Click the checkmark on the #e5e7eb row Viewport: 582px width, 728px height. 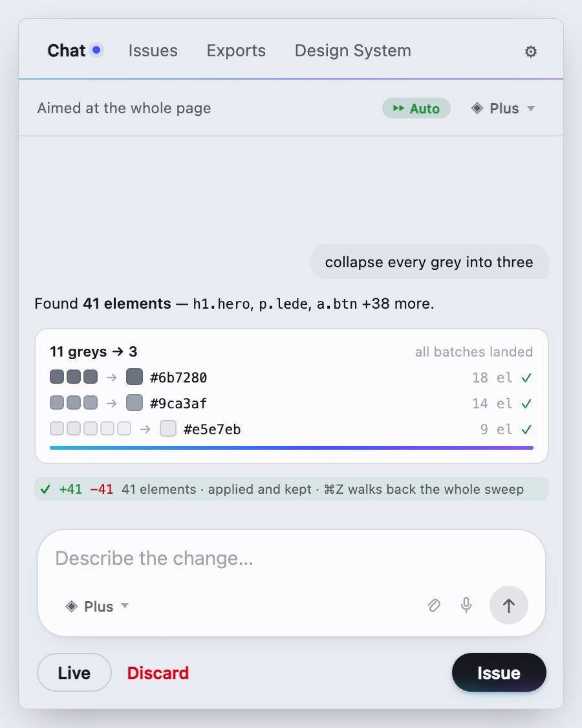[526, 430]
